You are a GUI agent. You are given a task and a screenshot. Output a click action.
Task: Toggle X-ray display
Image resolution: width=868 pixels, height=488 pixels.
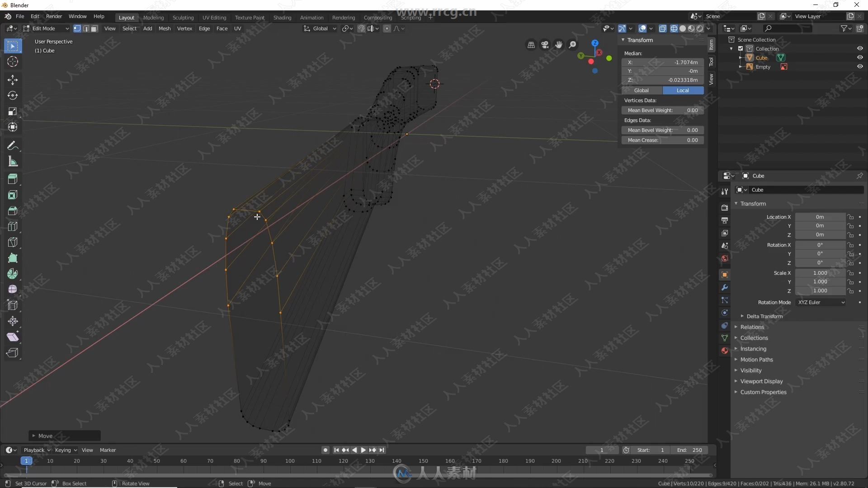tap(663, 28)
